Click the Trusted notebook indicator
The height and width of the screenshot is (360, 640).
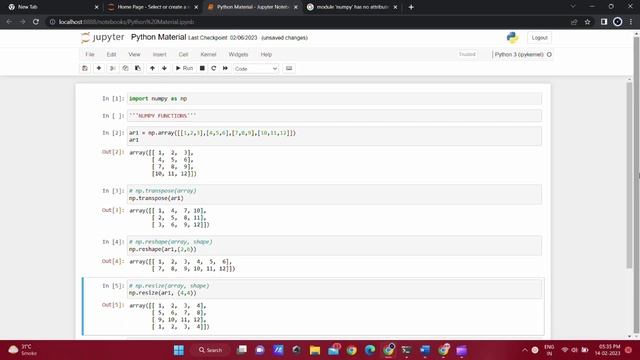point(467,54)
